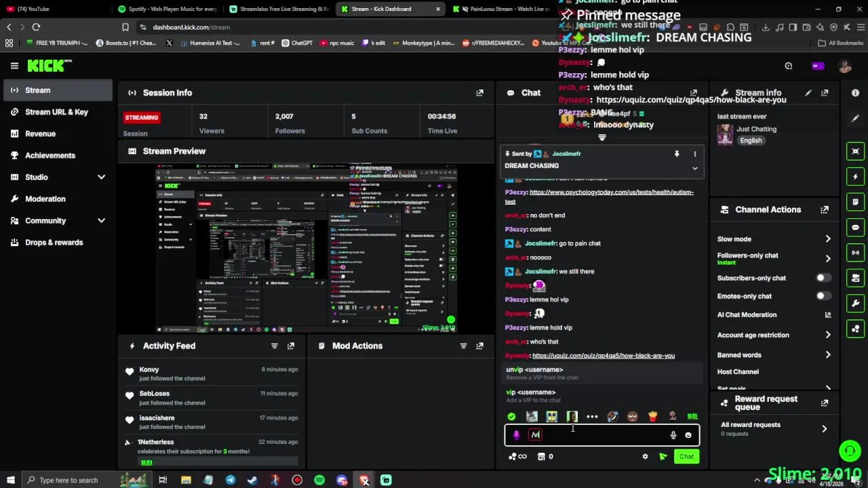Image resolution: width=868 pixels, height=488 pixels.
Task: Pop out the Activity Feed panel
Action: (291, 346)
